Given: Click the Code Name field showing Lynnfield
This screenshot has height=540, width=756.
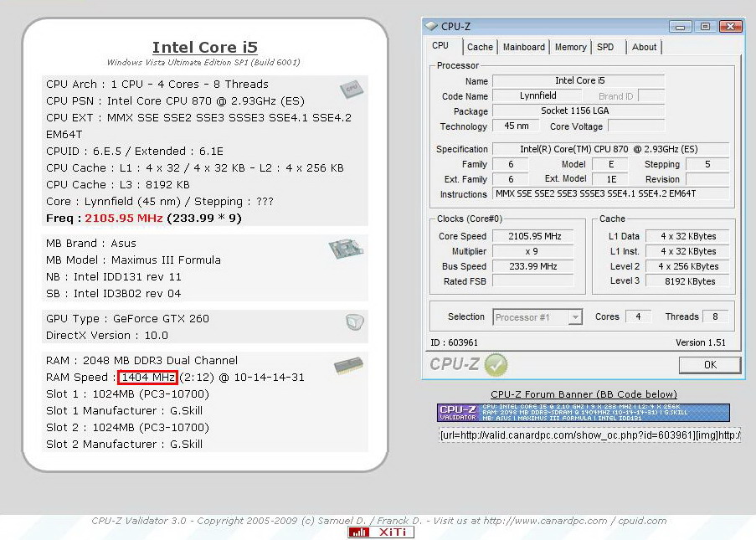Looking at the screenshot, I should point(538,95).
